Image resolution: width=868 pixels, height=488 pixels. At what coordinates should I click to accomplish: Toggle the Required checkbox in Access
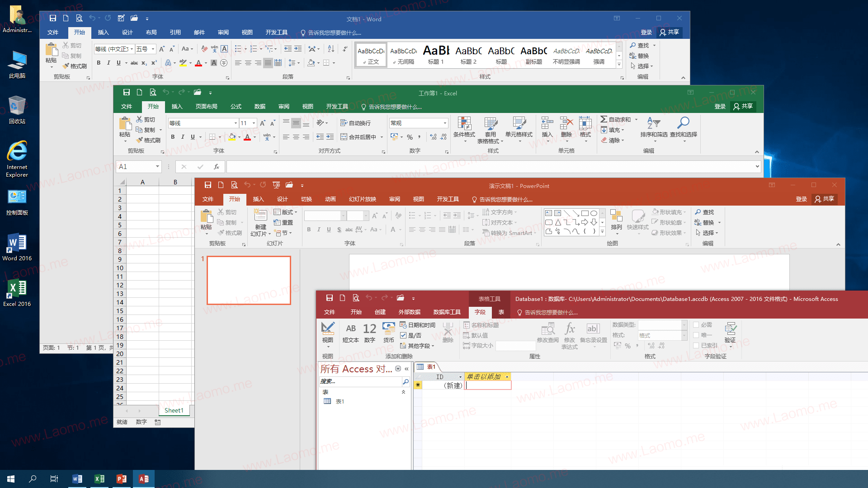coord(696,325)
